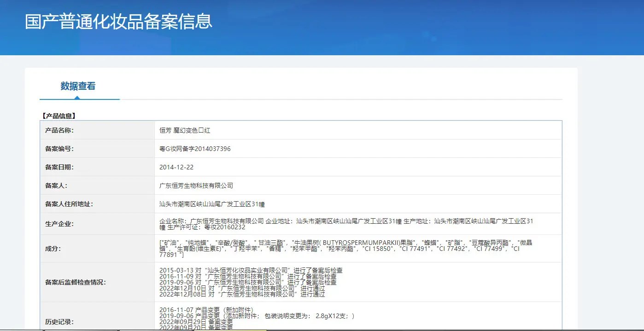The width and height of the screenshot is (644, 331).
Task: Click the 产品名称 label cell
Action: point(97,130)
